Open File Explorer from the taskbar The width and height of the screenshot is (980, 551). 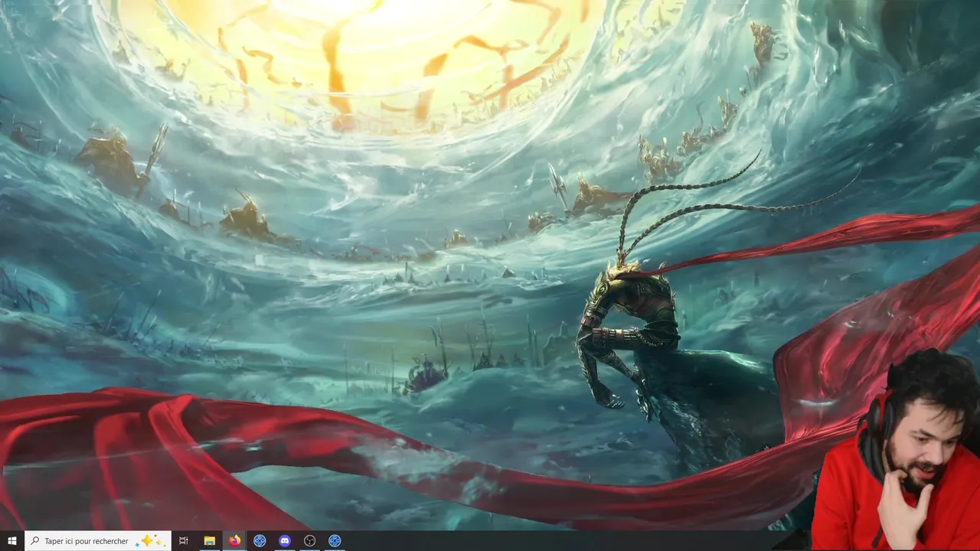(209, 541)
